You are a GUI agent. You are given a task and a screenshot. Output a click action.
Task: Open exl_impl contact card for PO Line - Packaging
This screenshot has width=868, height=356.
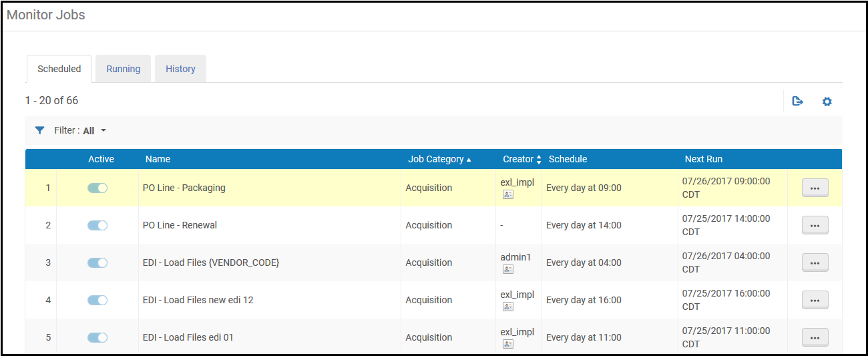507,194
